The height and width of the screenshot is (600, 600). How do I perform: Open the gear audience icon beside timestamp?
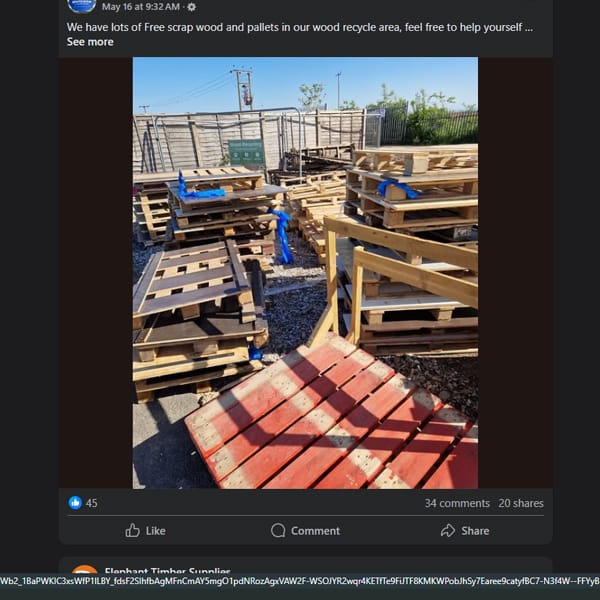[x=192, y=7]
